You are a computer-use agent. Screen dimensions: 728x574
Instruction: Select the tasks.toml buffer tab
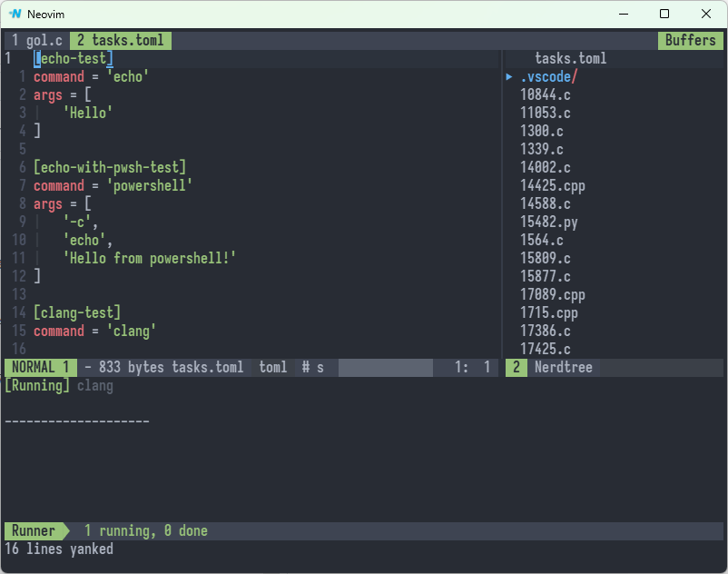point(121,40)
